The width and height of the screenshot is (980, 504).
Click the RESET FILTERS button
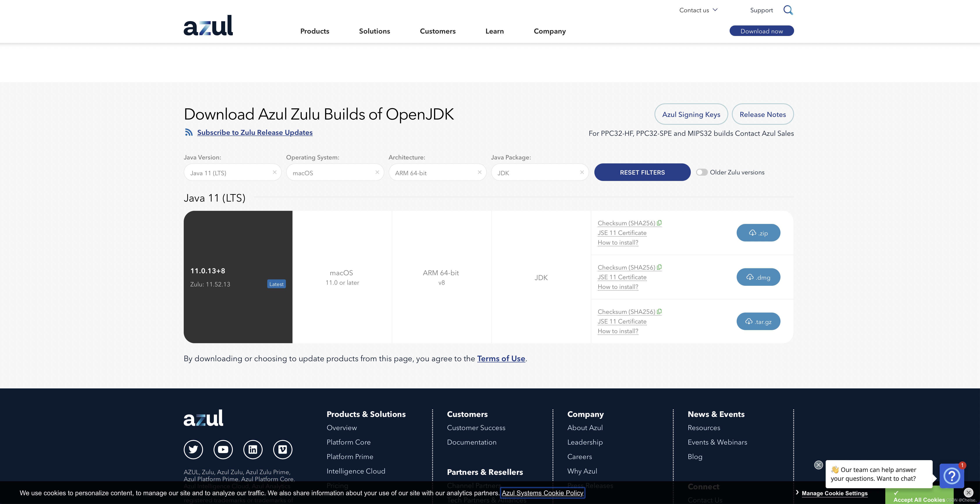point(642,172)
